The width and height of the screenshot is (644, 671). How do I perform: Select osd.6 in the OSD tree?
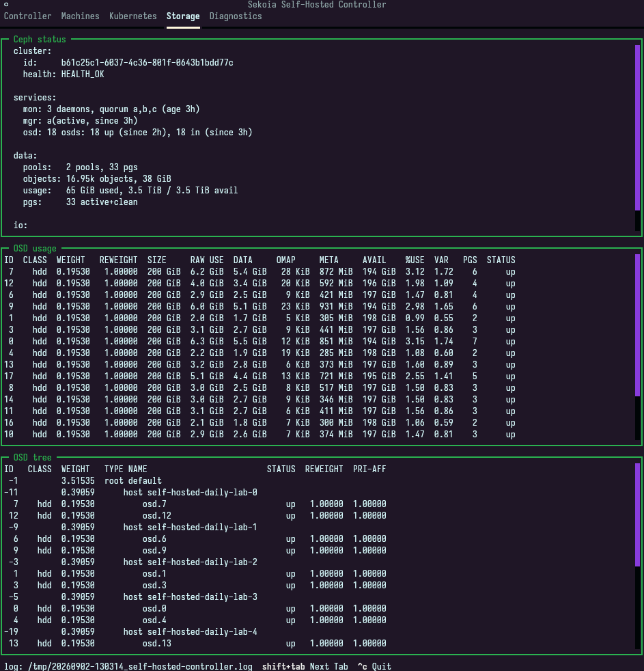(154, 538)
